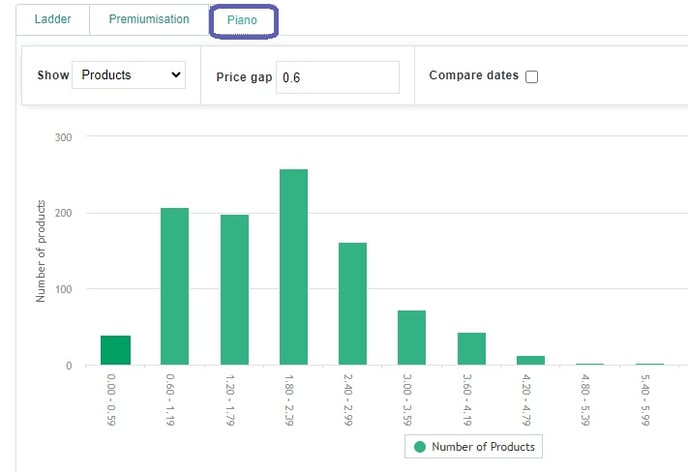Click the Compare dates label
Screen dimensions: 688x472
click(474, 75)
